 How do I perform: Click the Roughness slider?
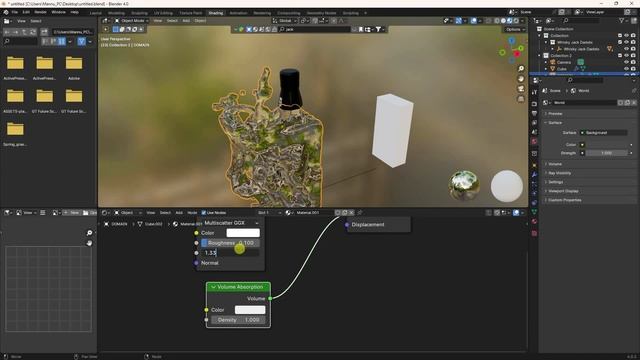pyautogui.click(x=230, y=243)
